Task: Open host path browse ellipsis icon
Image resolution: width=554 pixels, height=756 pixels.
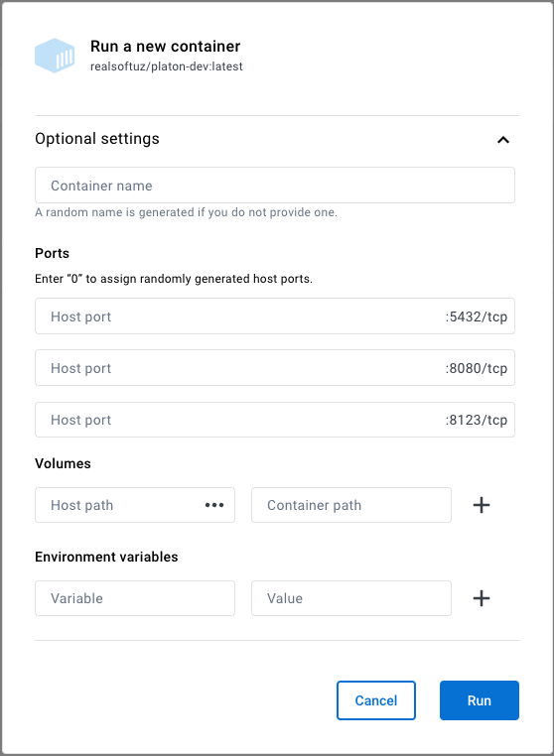Action: click(214, 505)
